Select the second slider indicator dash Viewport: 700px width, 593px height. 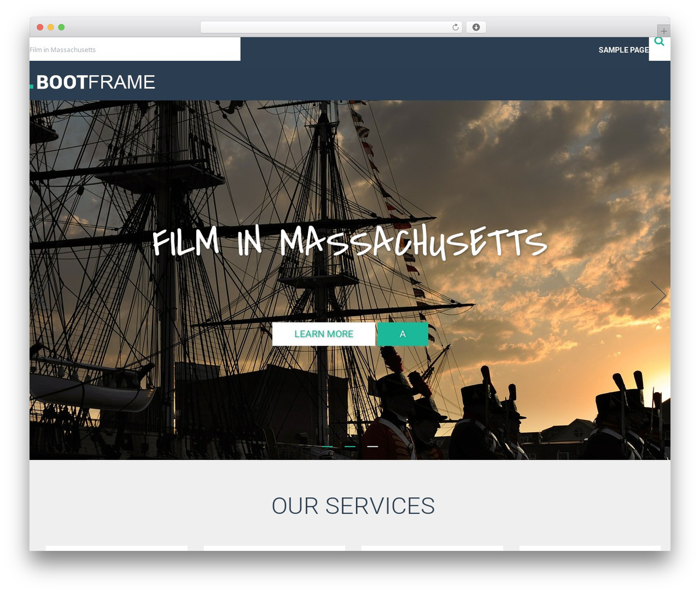[350, 447]
